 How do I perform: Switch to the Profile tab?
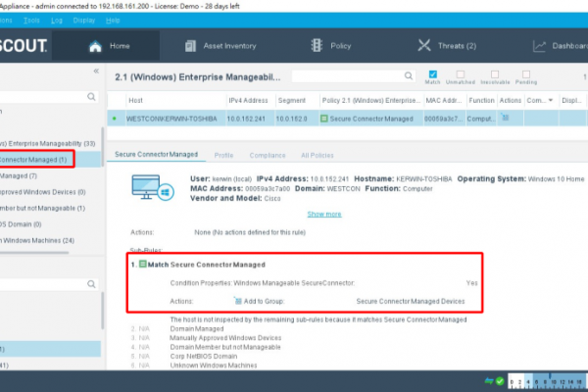coord(223,155)
